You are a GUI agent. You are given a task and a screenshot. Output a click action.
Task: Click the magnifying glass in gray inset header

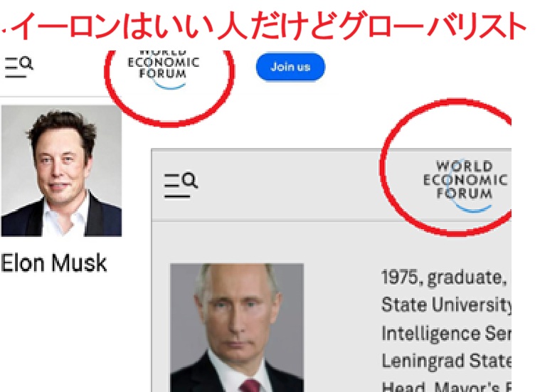coord(190,180)
